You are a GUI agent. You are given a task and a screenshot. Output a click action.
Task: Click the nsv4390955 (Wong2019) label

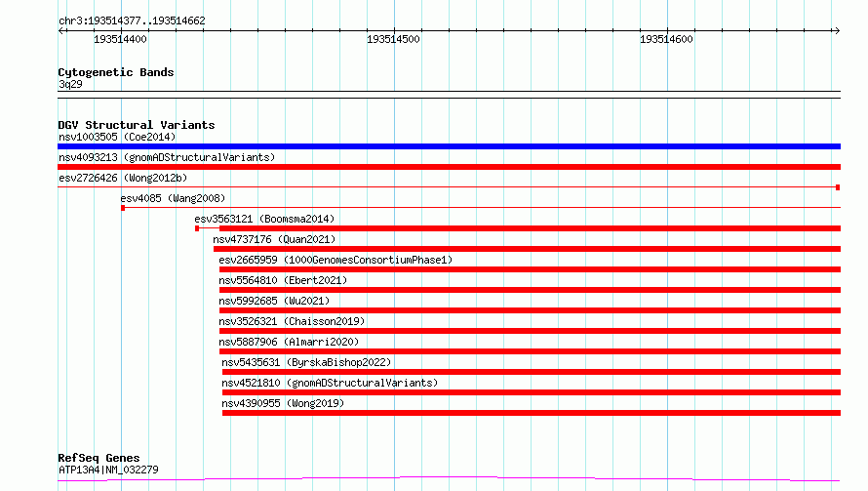(x=283, y=403)
